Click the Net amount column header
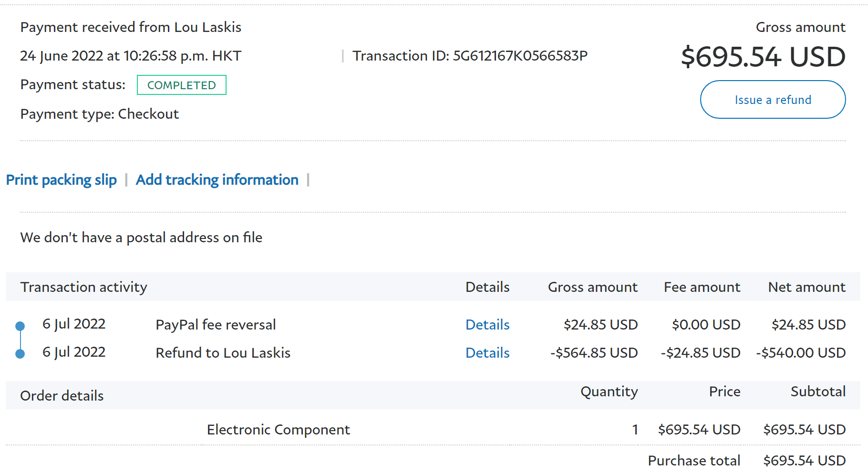The width and height of the screenshot is (868, 475). tap(806, 287)
